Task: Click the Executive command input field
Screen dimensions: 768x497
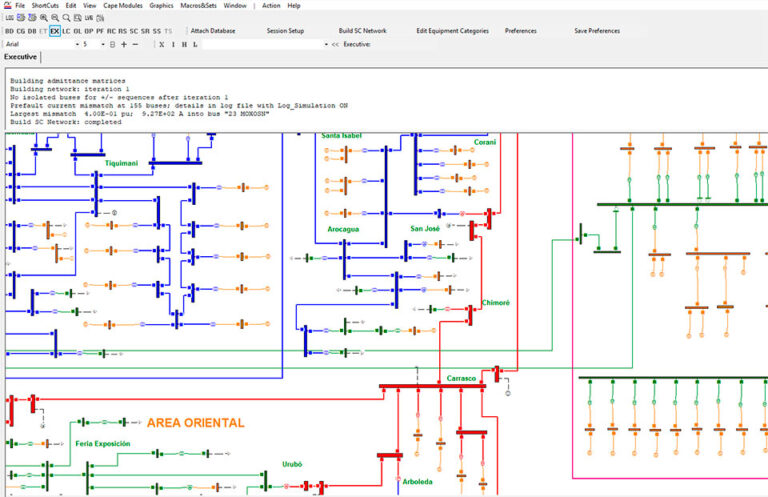Action: pyautogui.click(x=263, y=44)
